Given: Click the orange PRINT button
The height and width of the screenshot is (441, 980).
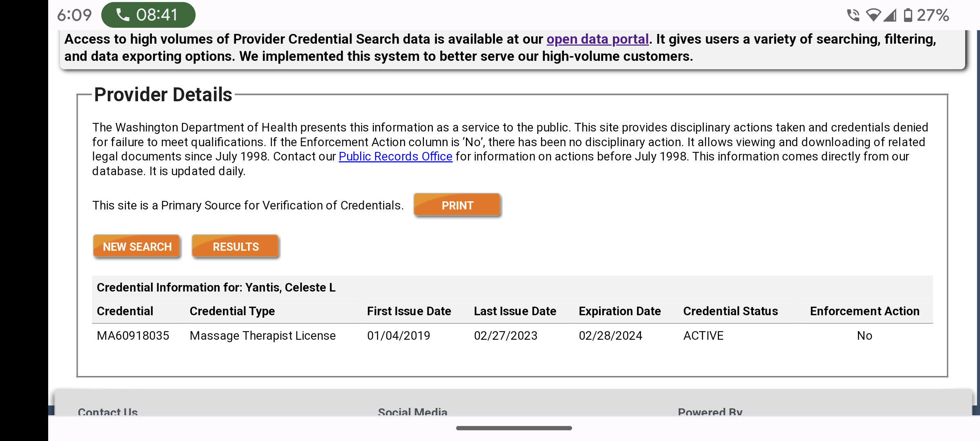Looking at the screenshot, I should pyautogui.click(x=457, y=205).
